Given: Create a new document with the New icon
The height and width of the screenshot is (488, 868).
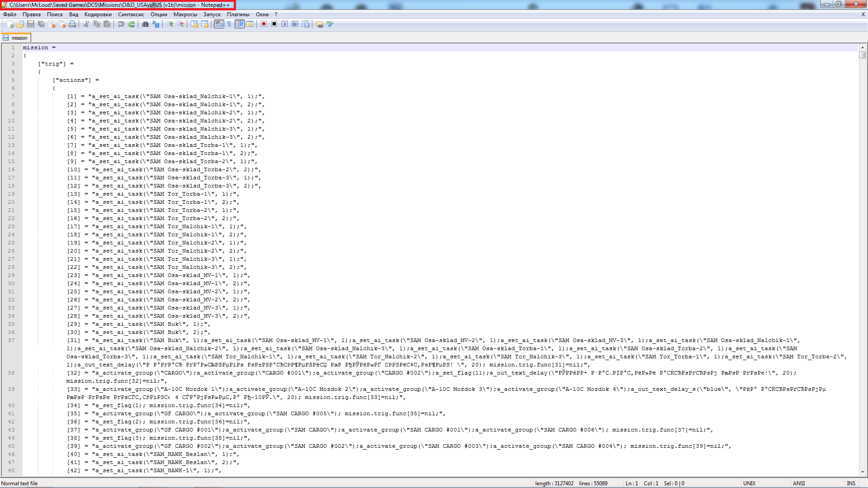Looking at the screenshot, I should (x=10, y=24).
